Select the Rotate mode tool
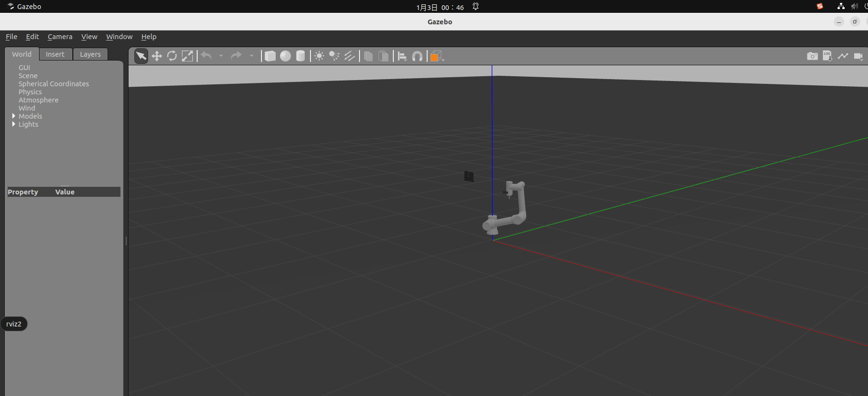This screenshot has height=396, width=868. coord(172,56)
